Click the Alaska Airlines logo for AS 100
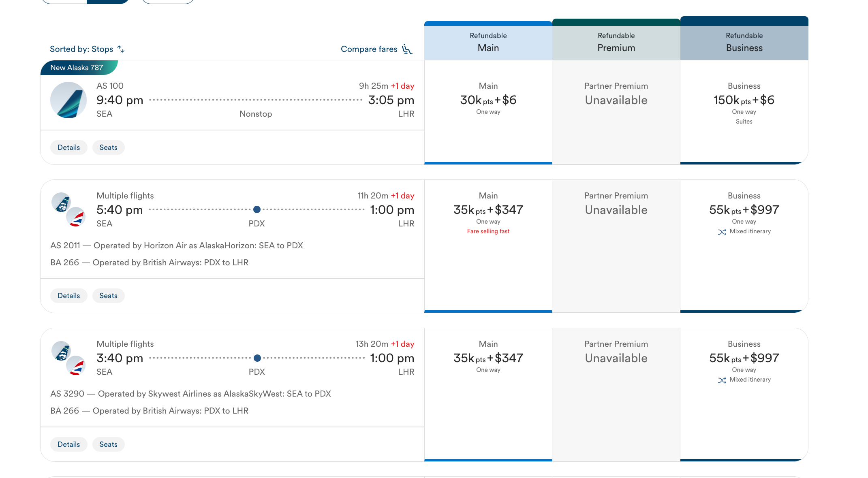 [68, 100]
